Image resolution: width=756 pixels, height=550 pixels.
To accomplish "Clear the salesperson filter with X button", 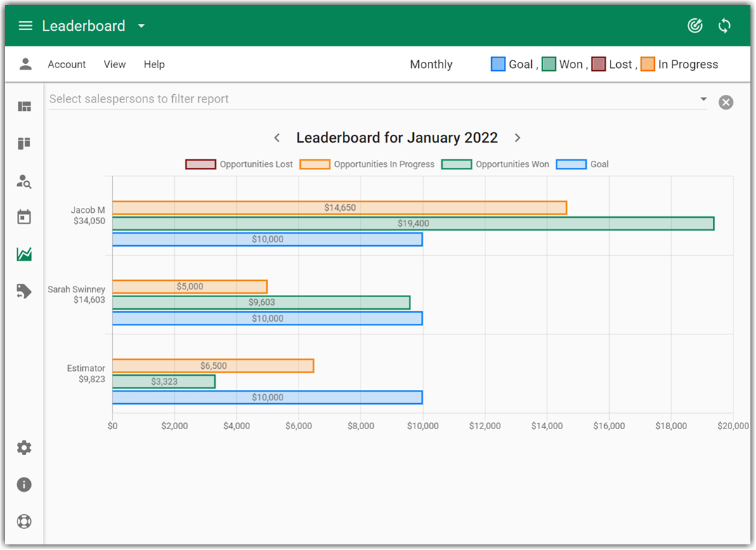I will (x=726, y=102).
